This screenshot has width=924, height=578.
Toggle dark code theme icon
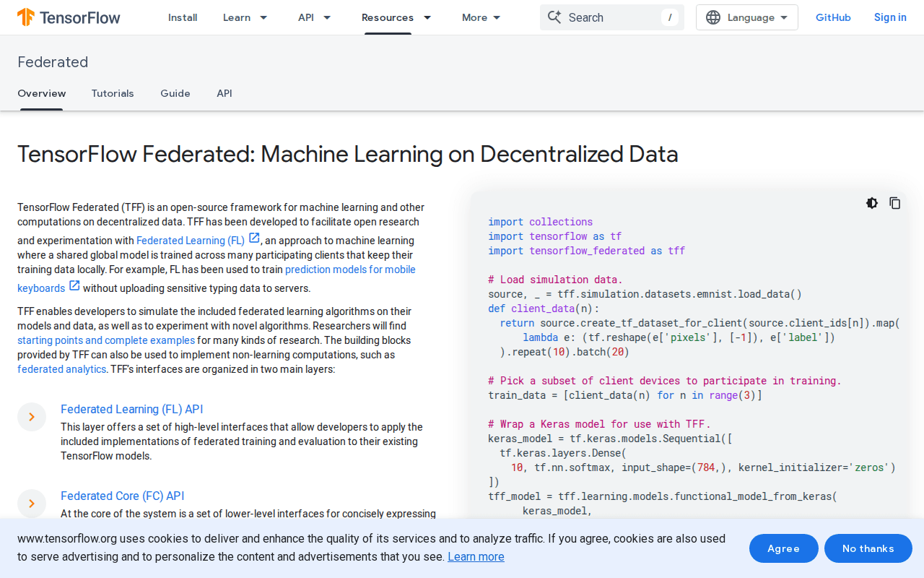872,203
